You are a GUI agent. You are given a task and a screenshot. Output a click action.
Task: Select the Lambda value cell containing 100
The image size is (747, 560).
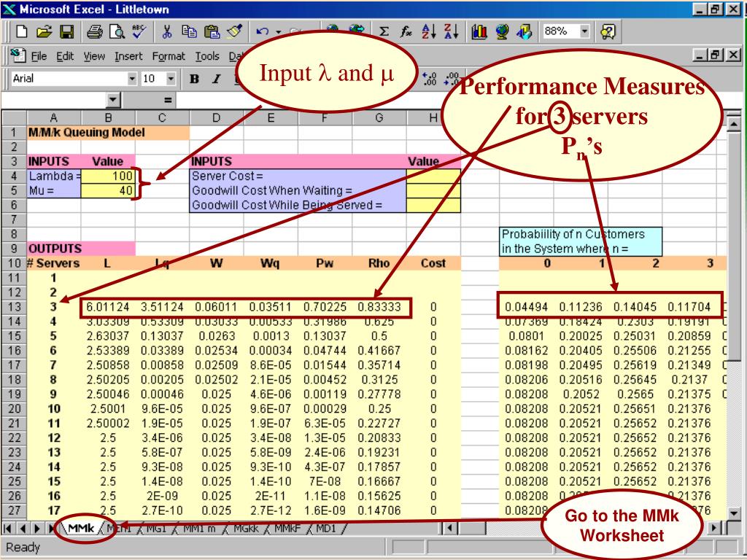click(108, 176)
